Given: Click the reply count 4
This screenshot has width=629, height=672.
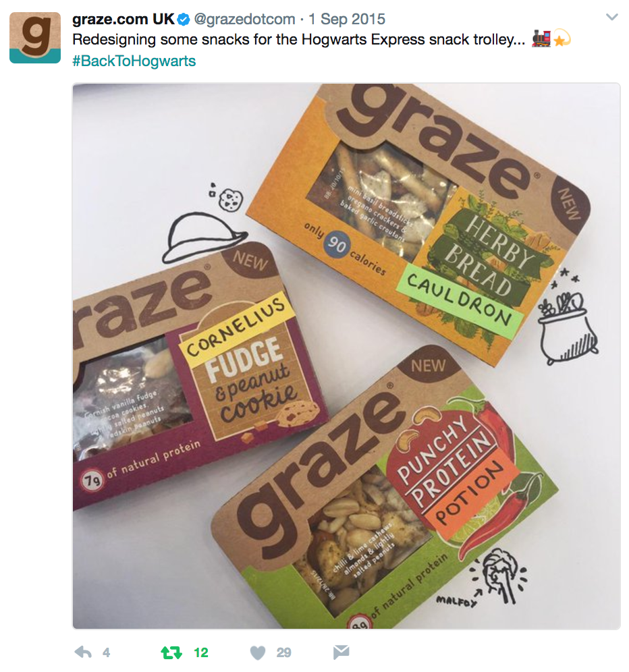Looking at the screenshot, I should click(107, 652).
